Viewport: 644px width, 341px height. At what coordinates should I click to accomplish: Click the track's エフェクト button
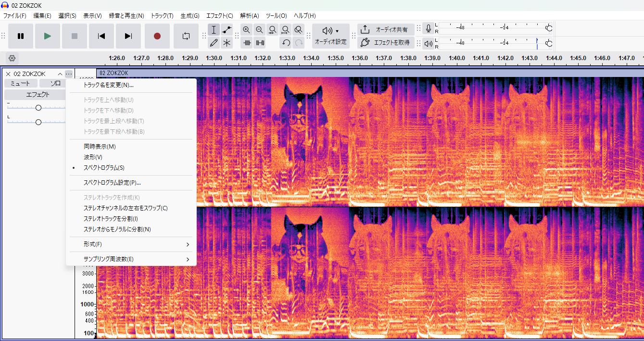pyautogui.click(x=38, y=95)
